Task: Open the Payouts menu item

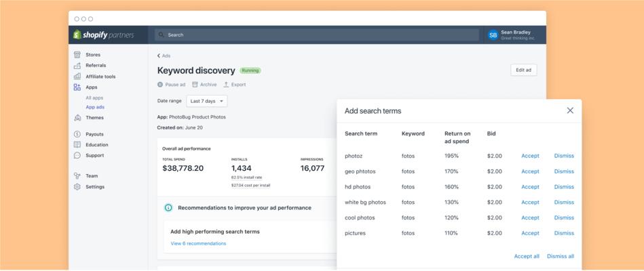Action: [x=94, y=134]
